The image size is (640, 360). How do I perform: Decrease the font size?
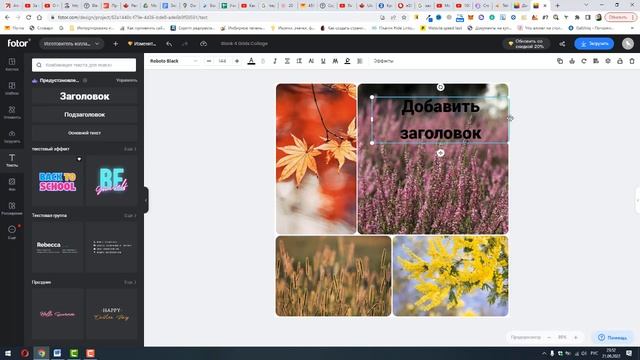click(209, 61)
